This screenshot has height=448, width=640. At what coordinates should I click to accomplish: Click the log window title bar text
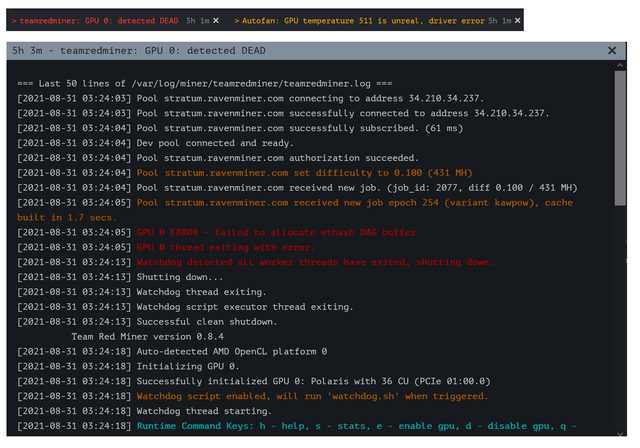[139, 51]
